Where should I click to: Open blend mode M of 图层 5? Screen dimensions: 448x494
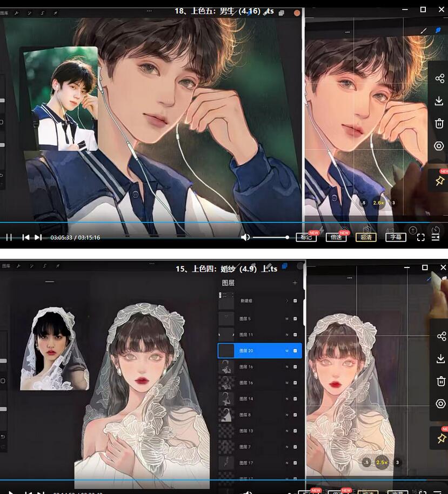(x=287, y=318)
